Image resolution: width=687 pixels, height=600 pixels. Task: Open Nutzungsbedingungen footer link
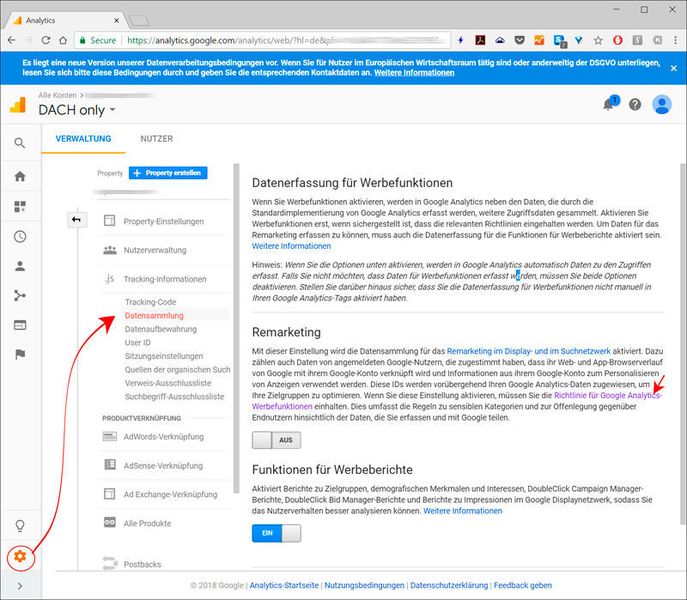point(364,586)
